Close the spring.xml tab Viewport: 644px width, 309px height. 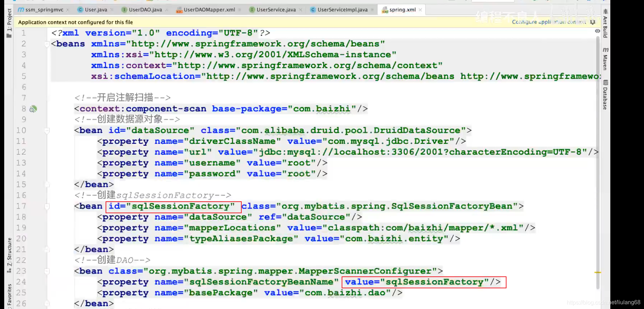(420, 10)
